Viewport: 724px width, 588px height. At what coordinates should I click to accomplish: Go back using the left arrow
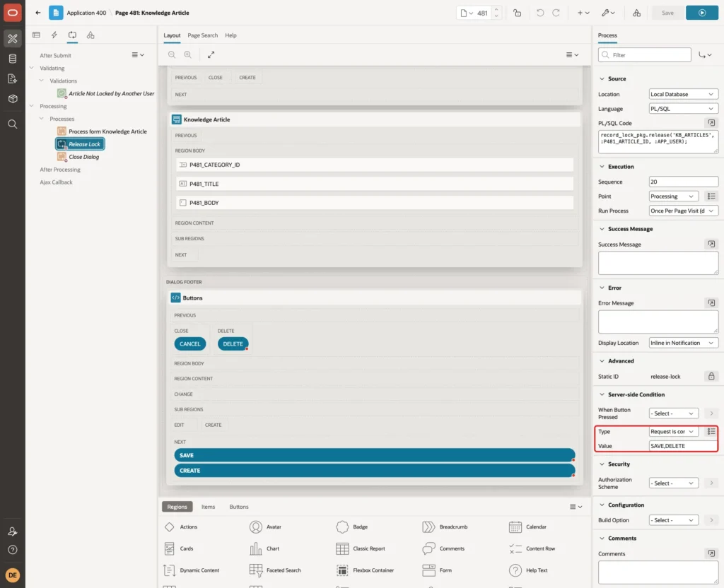click(38, 13)
